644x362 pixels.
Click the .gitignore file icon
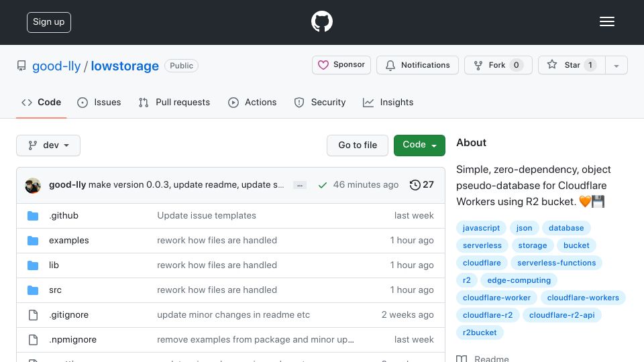[33, 315]
